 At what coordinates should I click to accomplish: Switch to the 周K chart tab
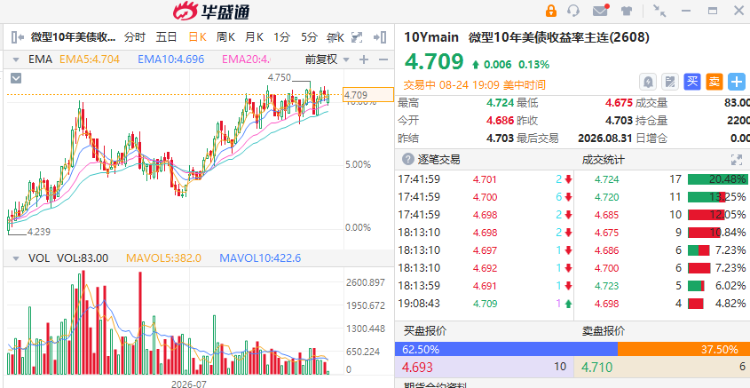[x=225, y=37]
